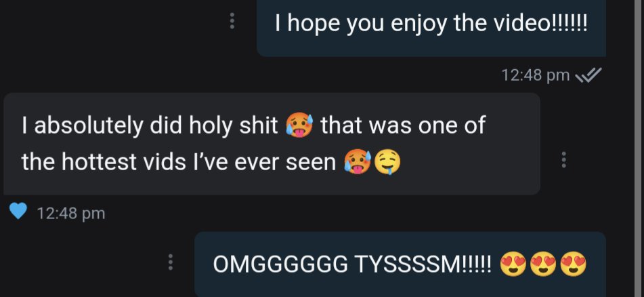644x297 pixels.
Task: Click the first heart-eyes emoji
Action: (513, 264)
